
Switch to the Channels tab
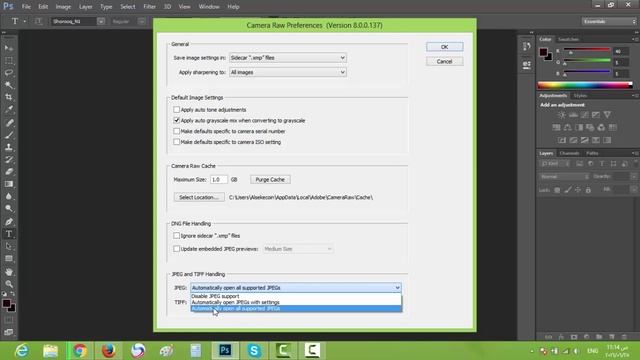(x=569, y=153)
